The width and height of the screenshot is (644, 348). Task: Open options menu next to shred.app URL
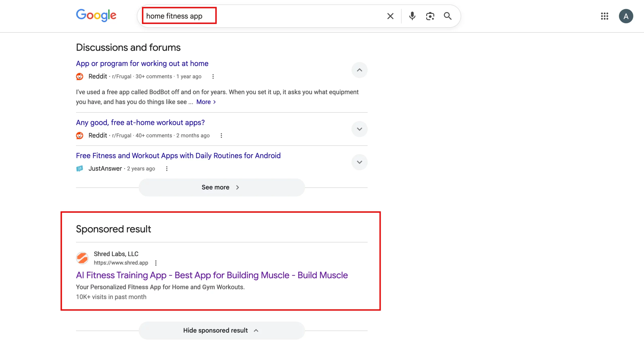(x=156, y=263)
